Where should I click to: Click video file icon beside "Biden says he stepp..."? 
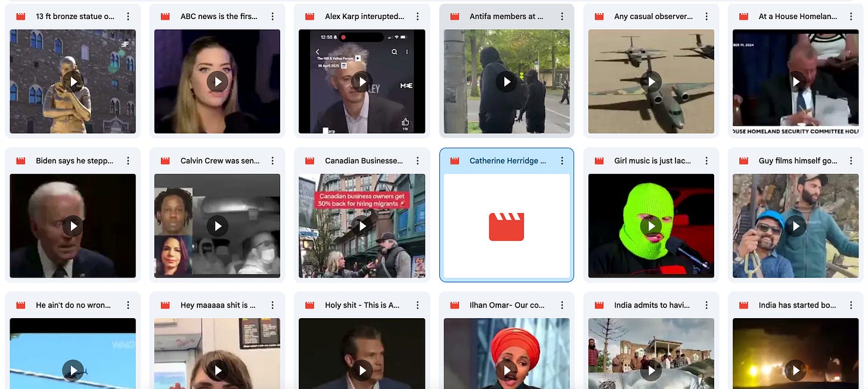(x=21, y=161)
